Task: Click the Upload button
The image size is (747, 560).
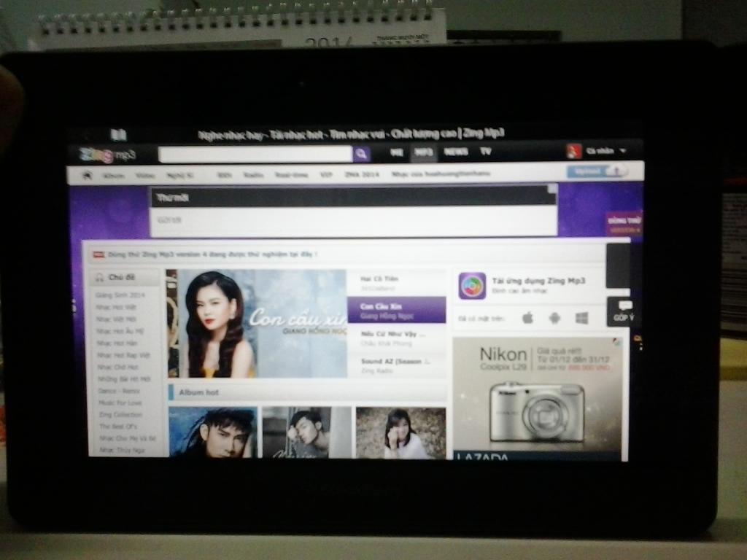Action: tap(596, 171)
